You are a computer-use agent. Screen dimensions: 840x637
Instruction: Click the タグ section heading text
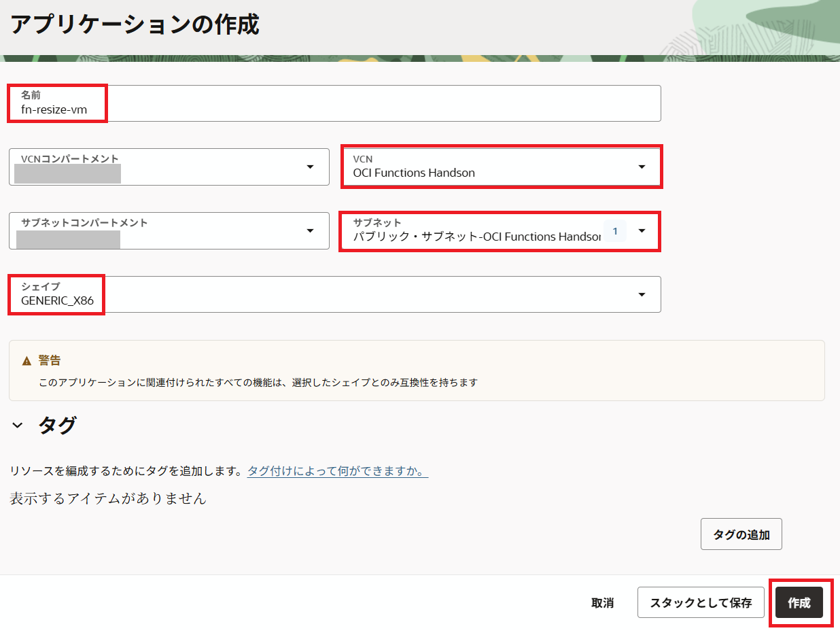(57, 426)
